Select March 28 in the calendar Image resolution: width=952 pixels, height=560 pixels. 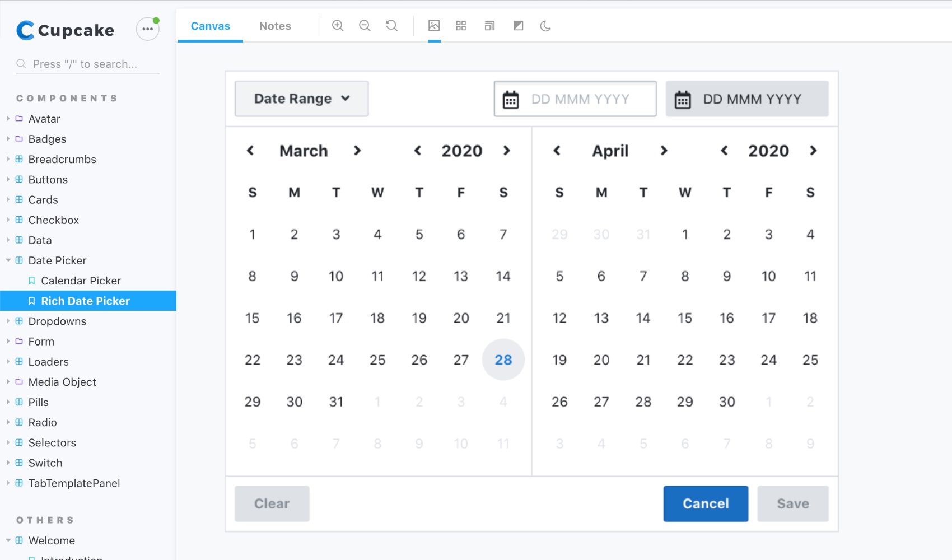pyautogui.click(x=503, y=360)
